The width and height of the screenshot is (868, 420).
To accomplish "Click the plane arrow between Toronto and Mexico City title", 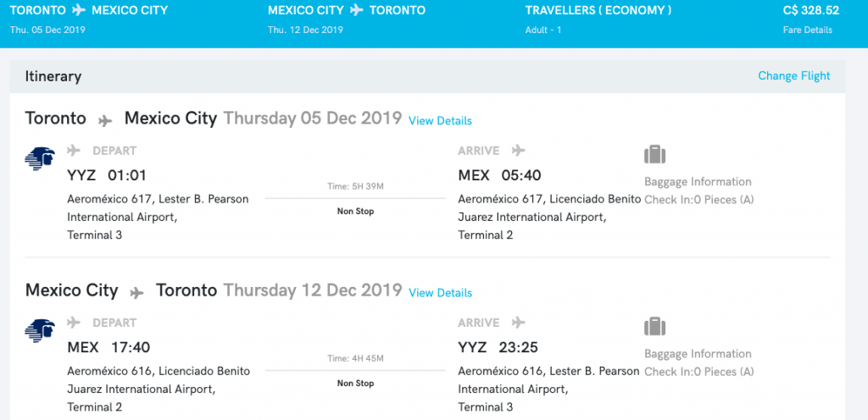I will pos(105,121).
